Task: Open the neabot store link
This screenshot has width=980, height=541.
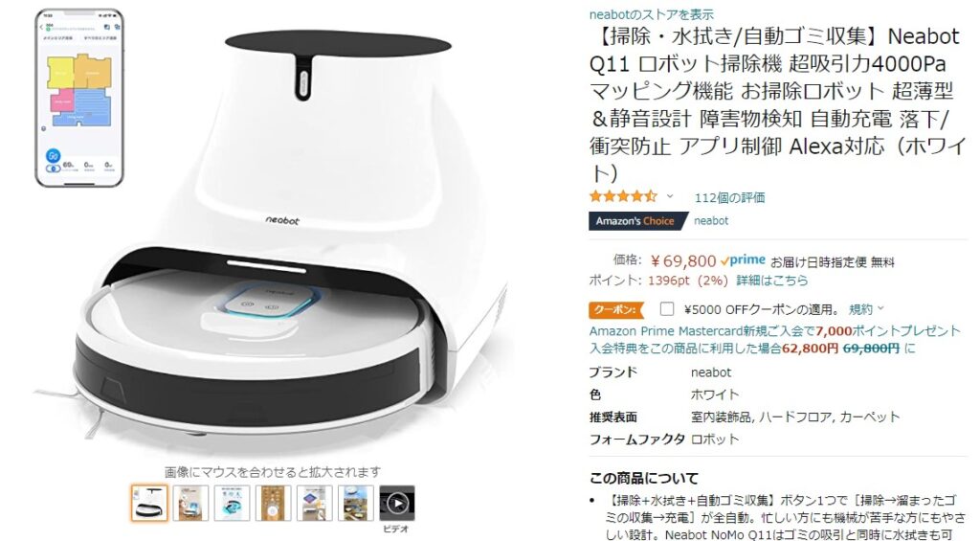Action: pyautogui.click(x=651, y=13)
